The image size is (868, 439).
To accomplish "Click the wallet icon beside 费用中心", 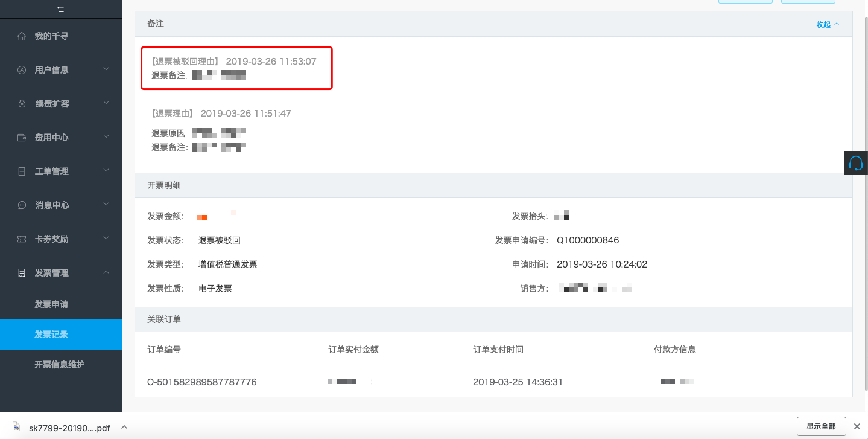I will [x=22, y=138].
